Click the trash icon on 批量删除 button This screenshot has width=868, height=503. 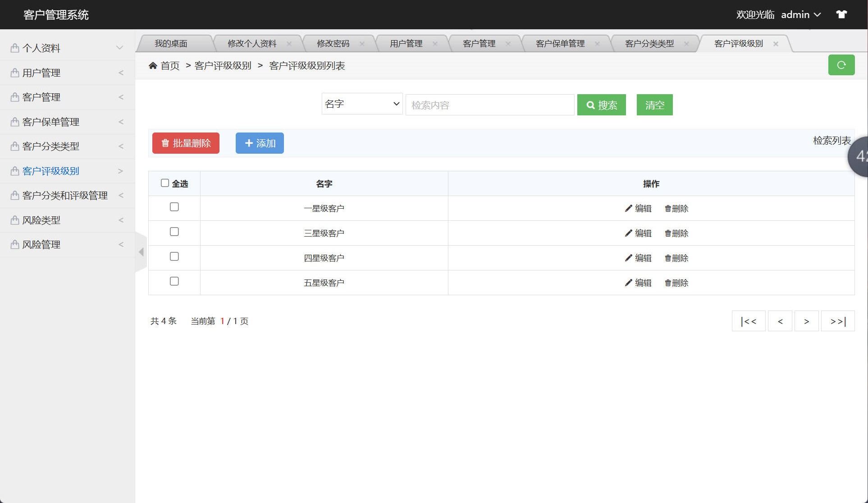click(x=164, y=143)
